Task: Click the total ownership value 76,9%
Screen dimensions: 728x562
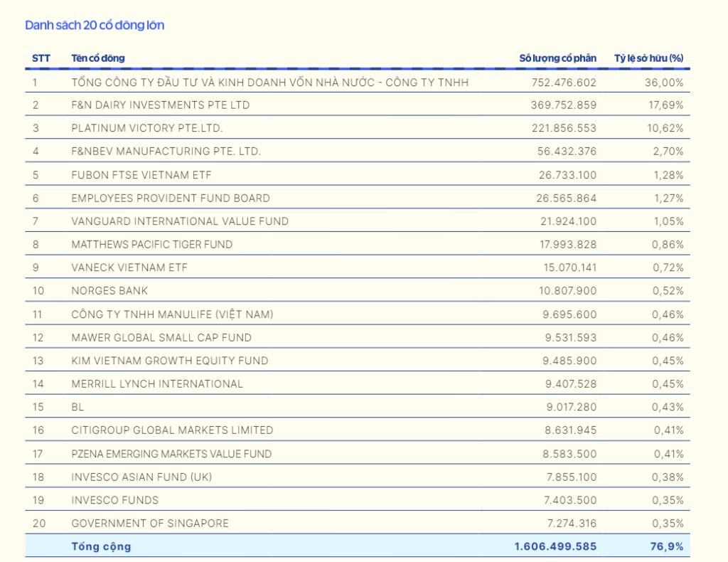Action: click(x=668, y=546)
